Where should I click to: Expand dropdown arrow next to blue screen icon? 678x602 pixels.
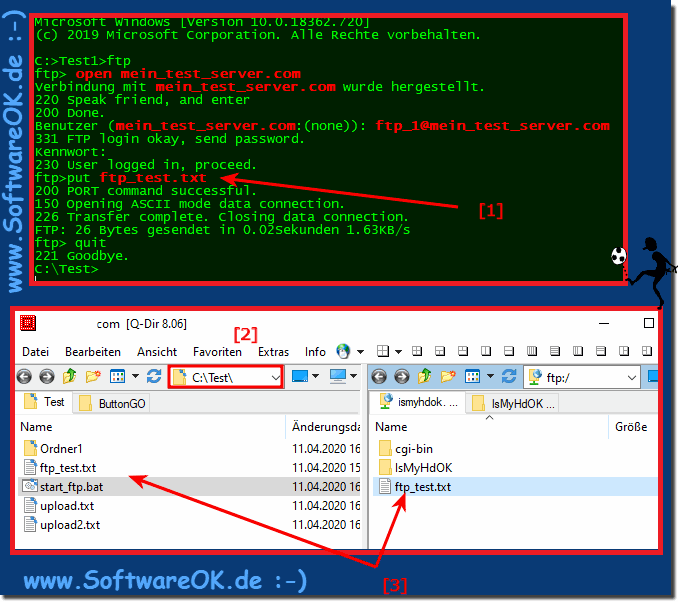pyautogui.click(x=316, y=376)
